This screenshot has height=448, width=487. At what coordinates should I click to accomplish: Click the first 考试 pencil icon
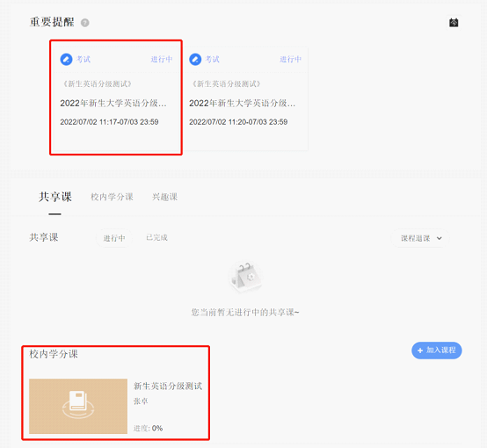(66, 60)
